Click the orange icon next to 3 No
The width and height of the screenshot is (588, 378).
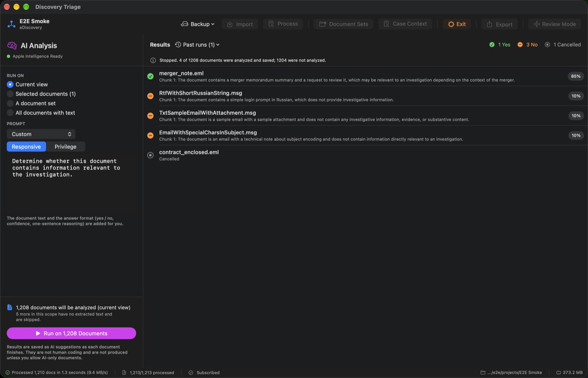click(x=520, y=44)
